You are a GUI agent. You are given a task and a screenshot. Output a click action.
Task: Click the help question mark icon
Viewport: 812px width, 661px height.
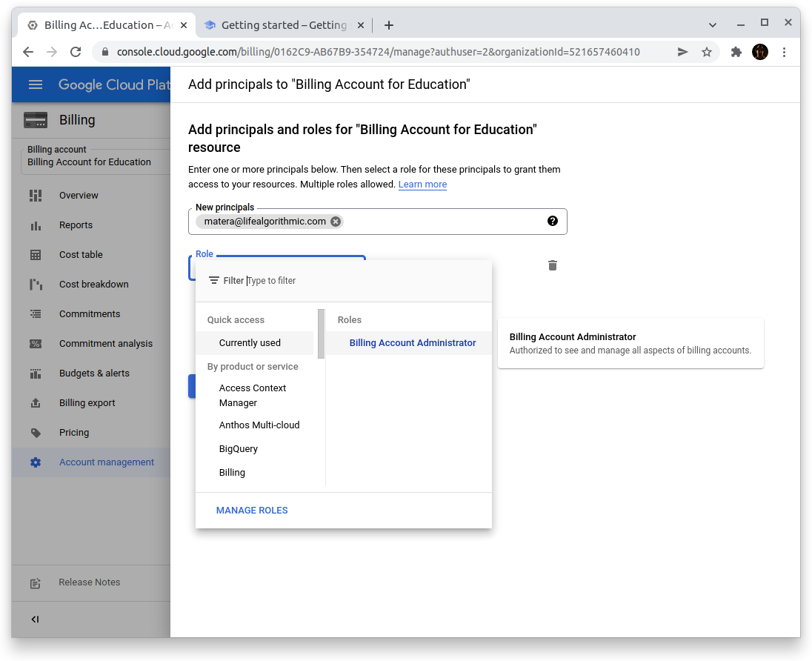click(552, 221)
